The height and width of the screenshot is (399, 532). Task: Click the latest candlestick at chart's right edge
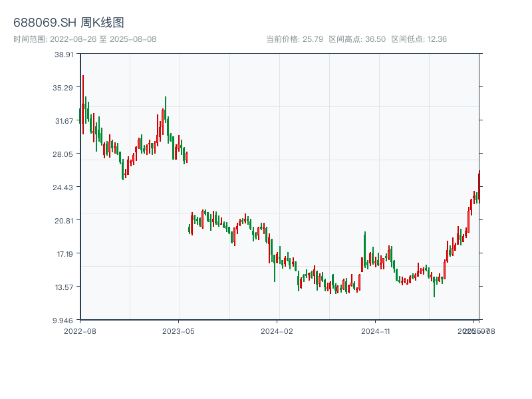coord(479,186)
